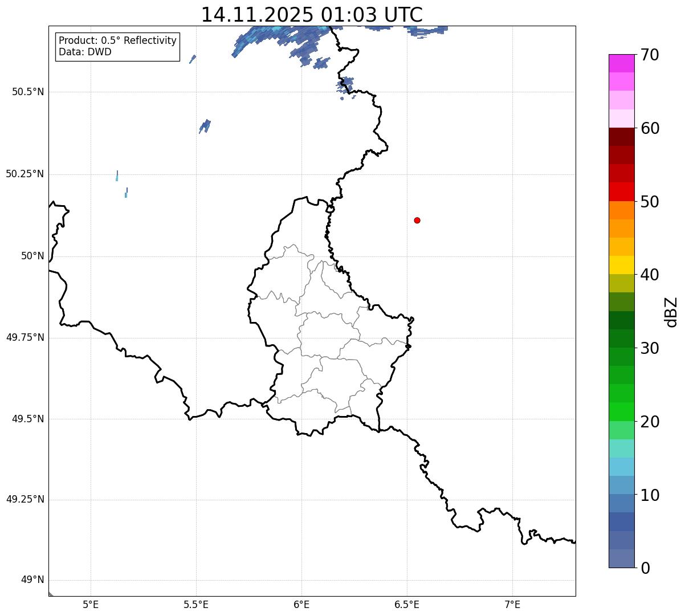
Task: Click the 7°E longitude axis label
Action: tap(512, 604)
